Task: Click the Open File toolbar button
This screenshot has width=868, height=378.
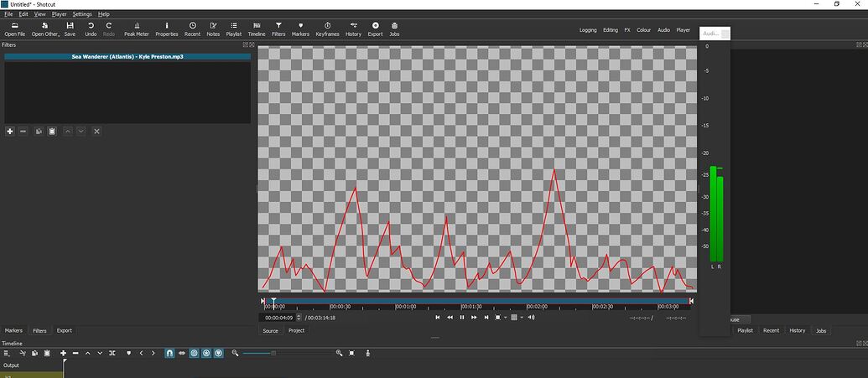Action: [15, 29]
